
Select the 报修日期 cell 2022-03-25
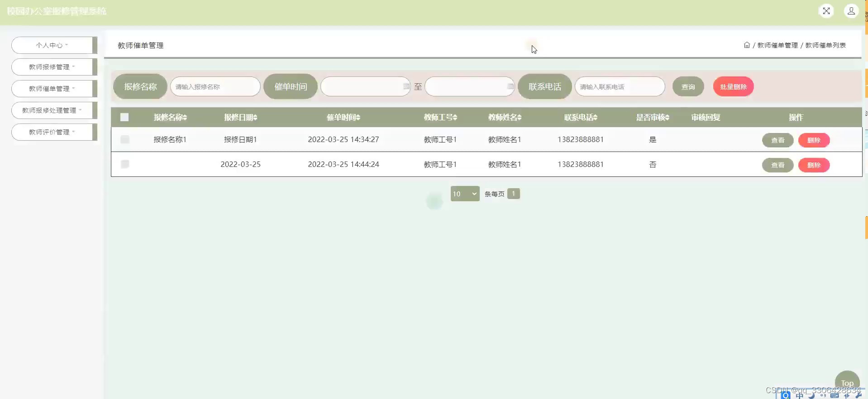pos(241,164)
